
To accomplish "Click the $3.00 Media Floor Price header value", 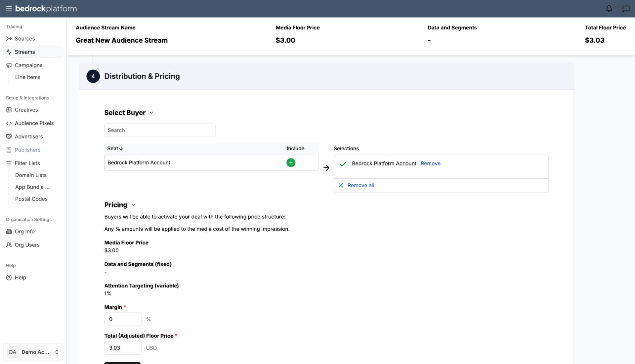I will [285, 40].
